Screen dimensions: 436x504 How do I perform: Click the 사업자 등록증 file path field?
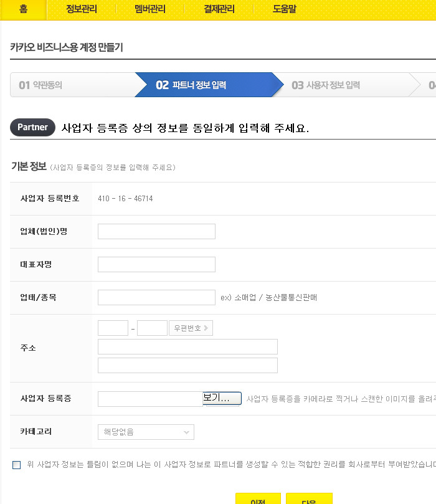click(x=150, y=399)
